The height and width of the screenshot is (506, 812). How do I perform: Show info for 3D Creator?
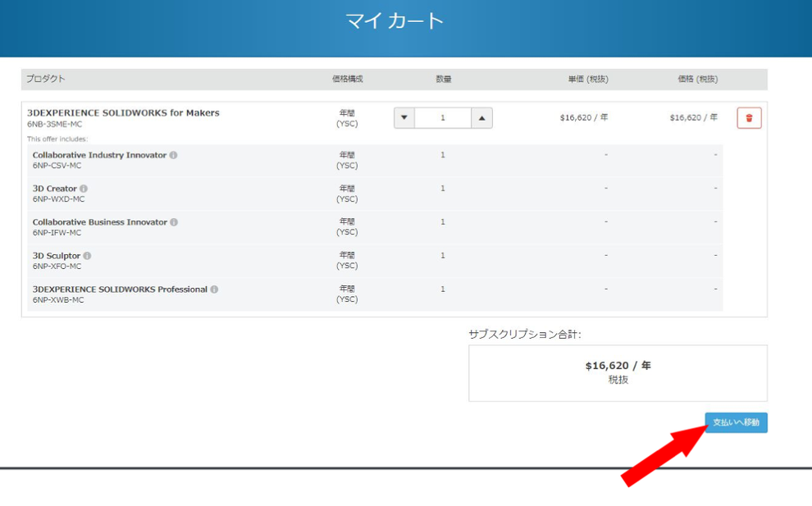click(x=84, y=189)
